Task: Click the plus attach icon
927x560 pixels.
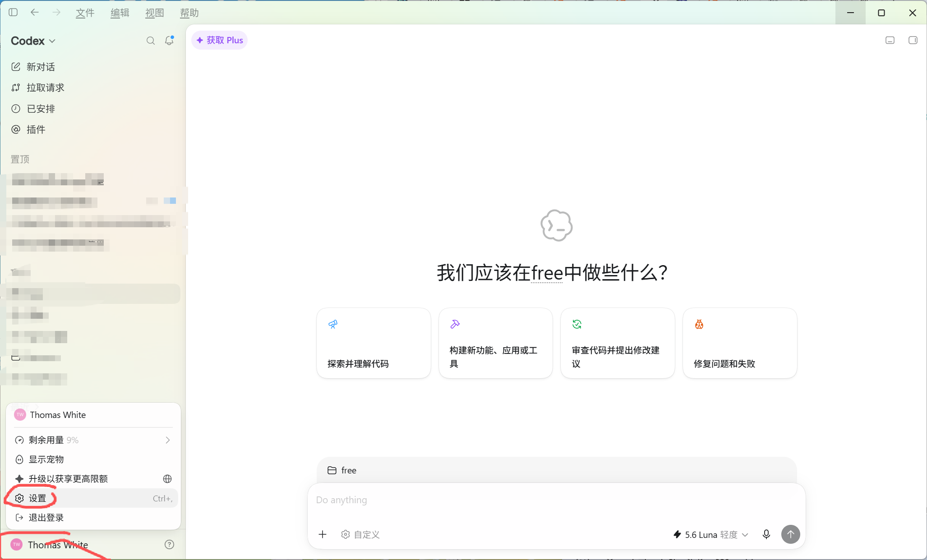Action: (x=323, y=534)
